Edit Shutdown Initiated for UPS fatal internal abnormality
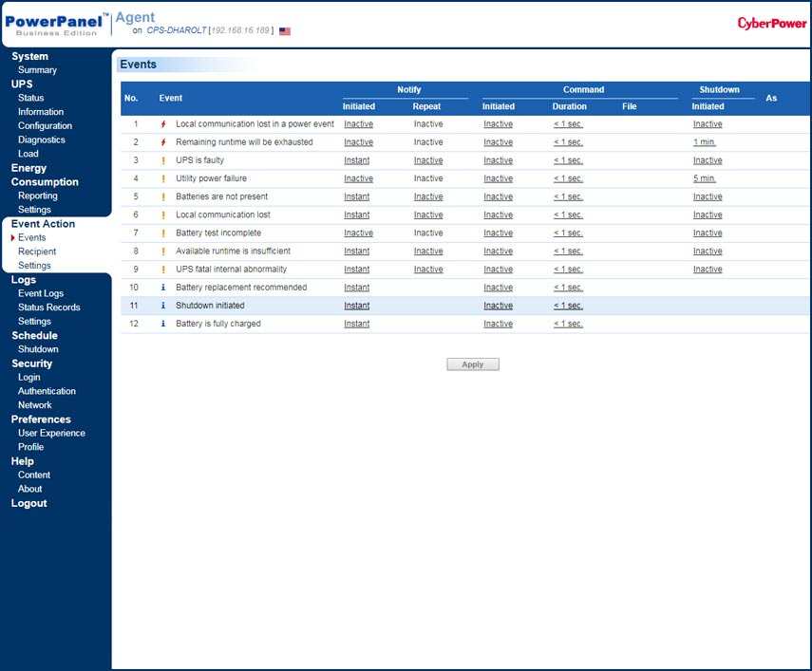This screenshot has width=812, height=671. 708,269
